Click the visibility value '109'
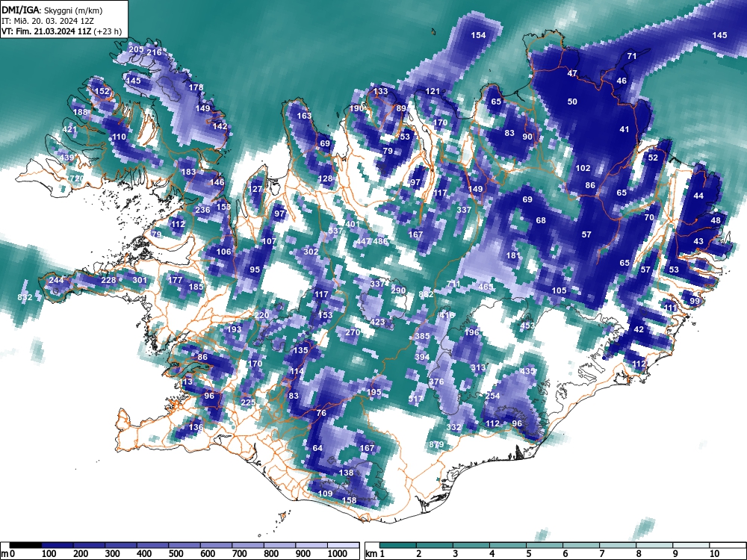The width and height of the screenshot is (747, 560). [x=325, y=494]
